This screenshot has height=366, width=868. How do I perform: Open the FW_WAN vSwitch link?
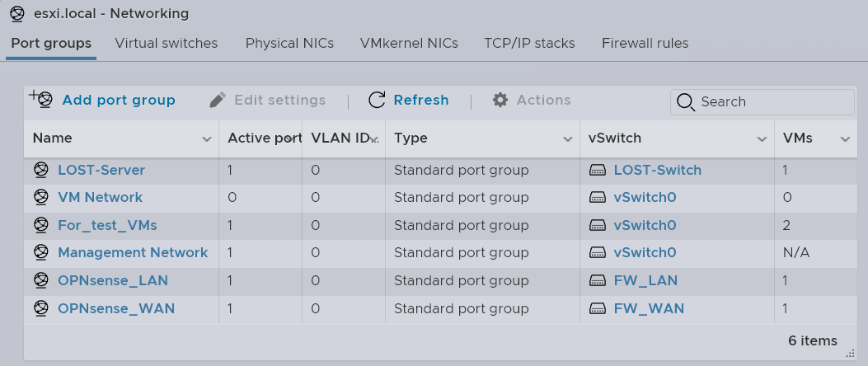pos(649,309)
